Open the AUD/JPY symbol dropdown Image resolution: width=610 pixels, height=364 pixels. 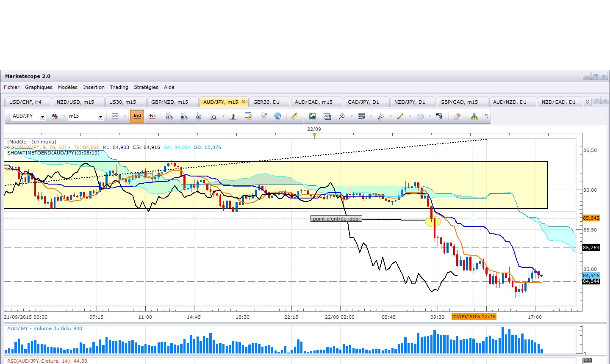42,116
